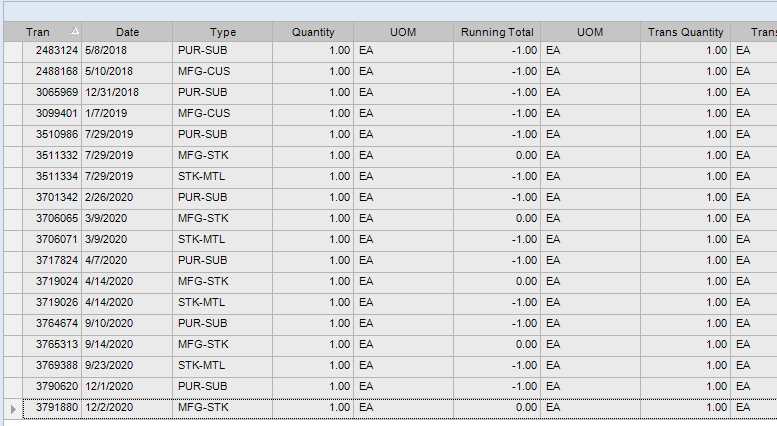Image resolution: width=777 pixels, height=426 pixels.
Task: Select transaction number 3065969
Action: tap(57, 92)
